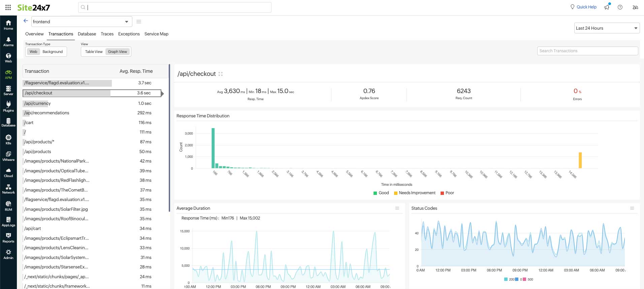Switch to the Traces tab
This screenshot has height=289, width=644.
click(107, 34)
